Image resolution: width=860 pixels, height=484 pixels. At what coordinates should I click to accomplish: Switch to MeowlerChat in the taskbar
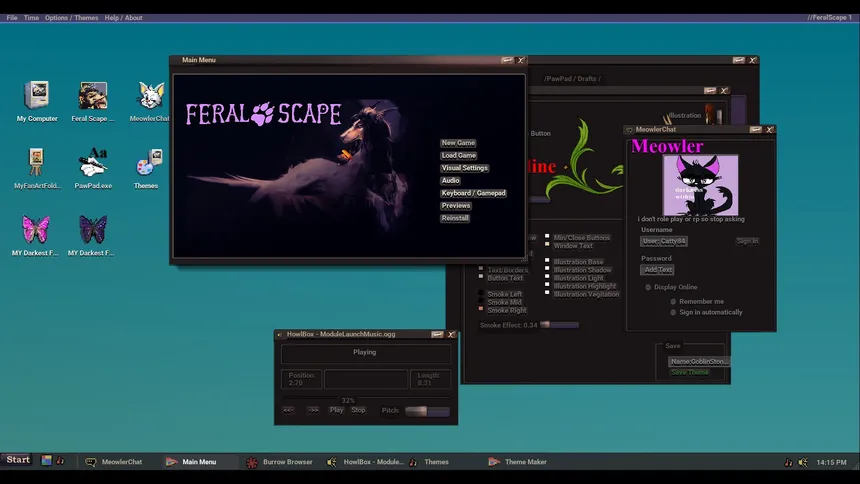click(x=114, y=462)
